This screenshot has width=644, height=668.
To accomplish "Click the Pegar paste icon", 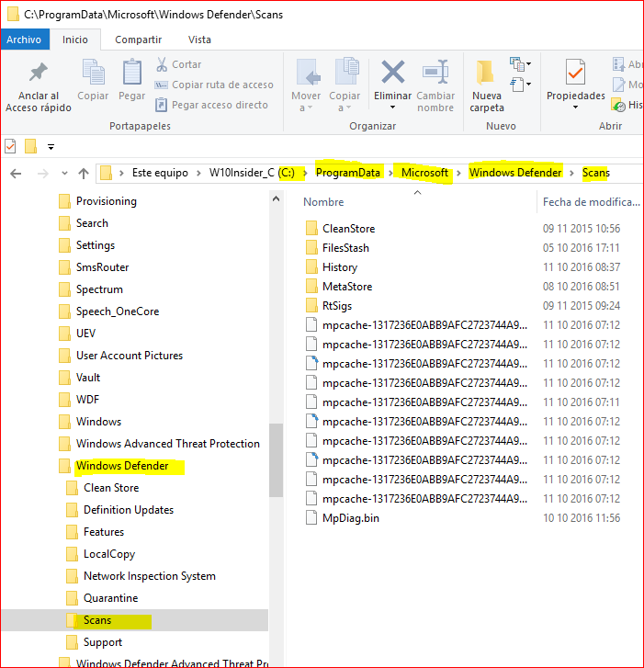I will (x=132, y=71).
